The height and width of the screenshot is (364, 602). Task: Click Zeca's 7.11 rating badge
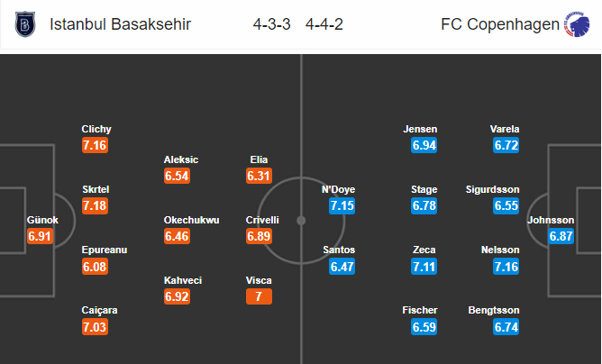click(424, 266)
